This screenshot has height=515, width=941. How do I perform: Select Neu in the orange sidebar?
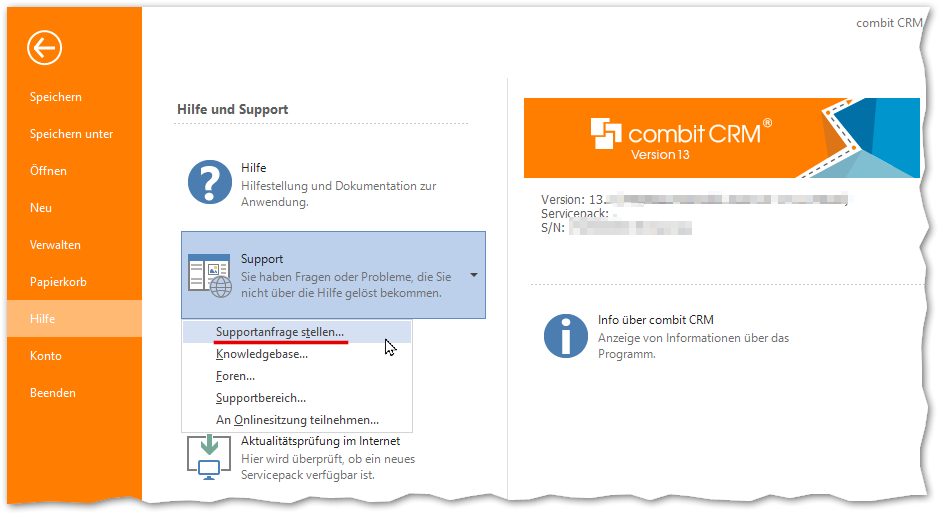pos(41,208)
